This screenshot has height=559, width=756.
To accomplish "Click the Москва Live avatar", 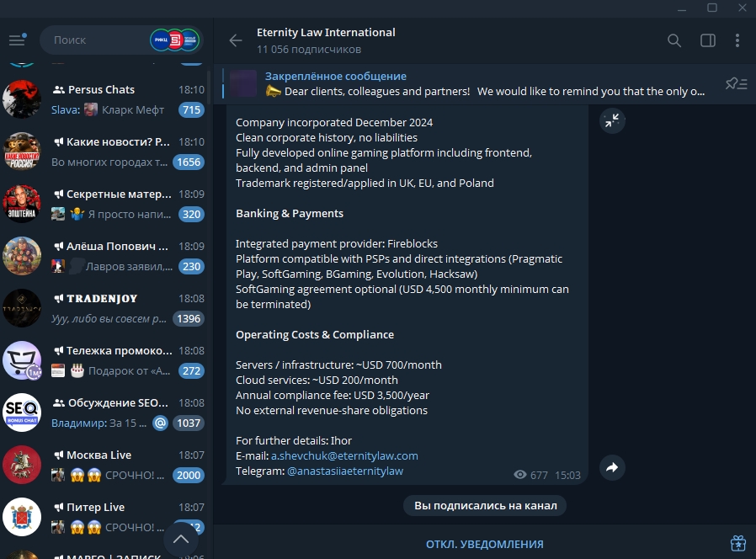I will pyautogui.click(x=22, y=465).
